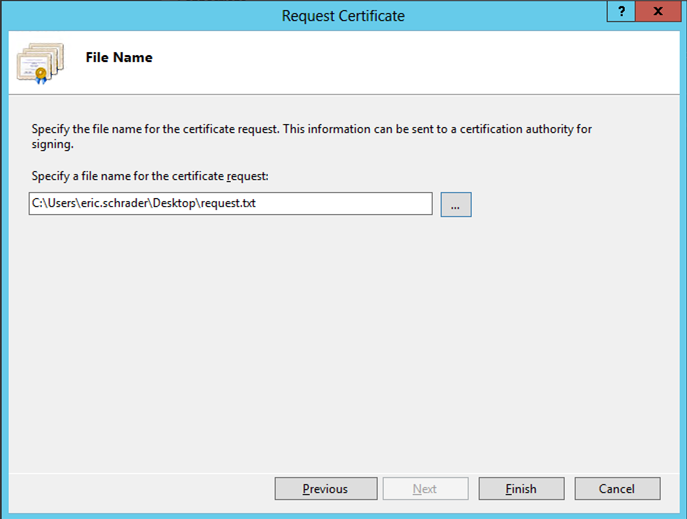Click the 'Specify a file name' field label
The width and height of the screenshot is (687, 519).
pos(150,176)
